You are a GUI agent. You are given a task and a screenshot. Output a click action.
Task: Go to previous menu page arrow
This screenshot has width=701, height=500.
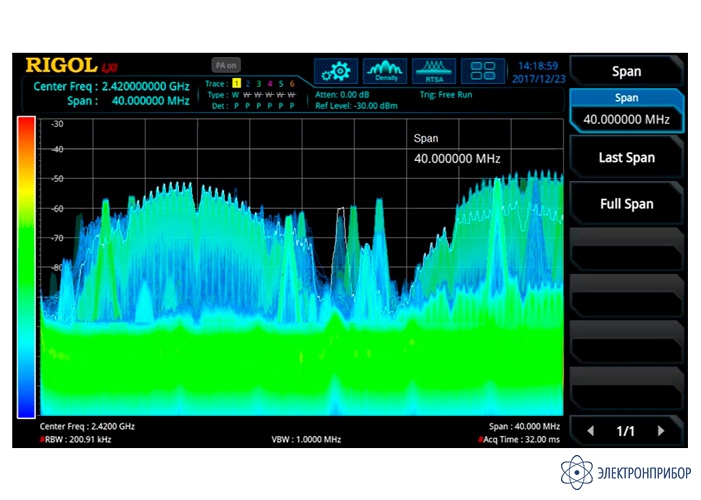click(590, 431)
